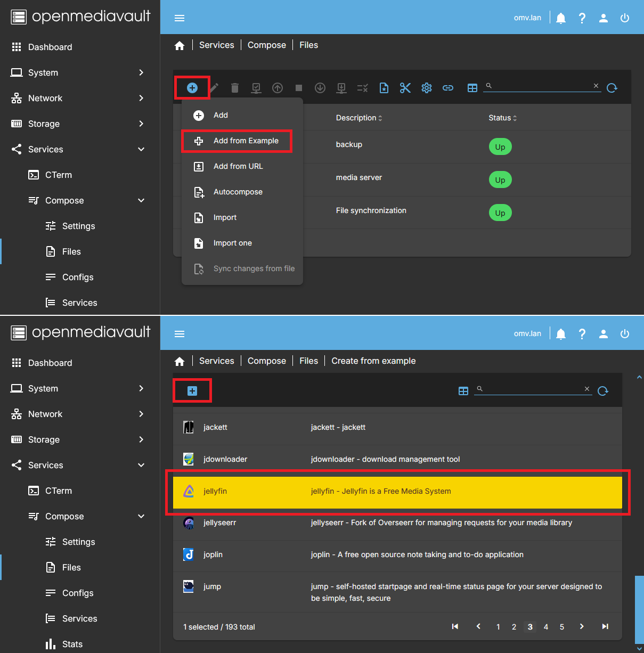The height and width of the screenshot is (653, 644).
Task: Toggle the sidebar with the hamburger icon
Action: click(x=180, y=18)
